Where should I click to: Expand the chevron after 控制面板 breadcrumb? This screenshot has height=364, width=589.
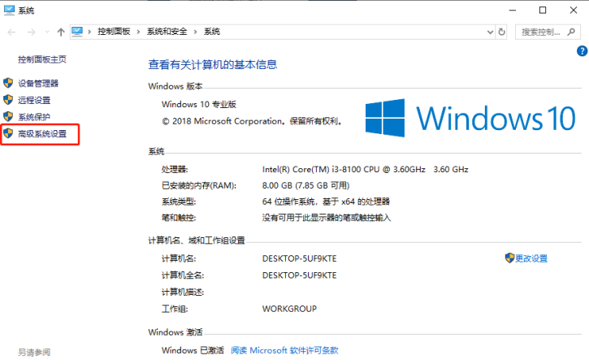[x=140, y=32]
